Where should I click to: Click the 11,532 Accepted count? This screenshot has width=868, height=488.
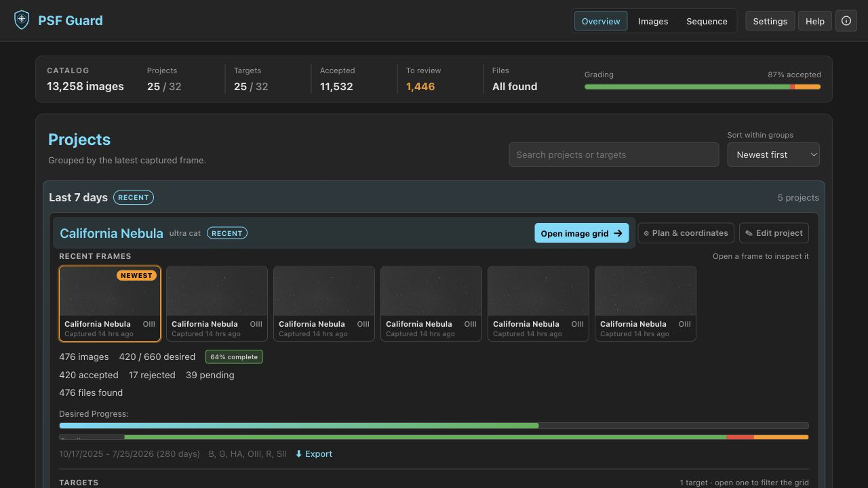tap(336, 87)
